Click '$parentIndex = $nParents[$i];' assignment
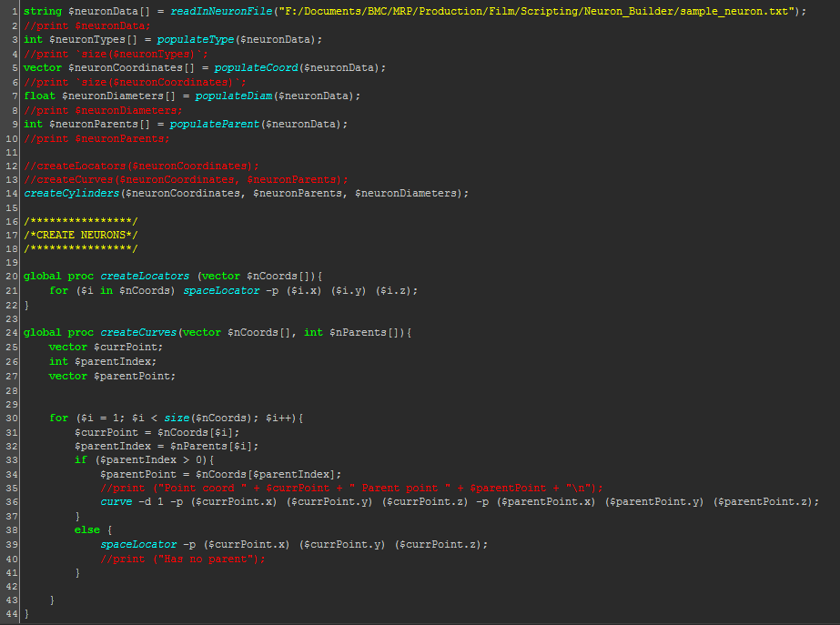This screenshot has width=840, height=625. coord(167,446)
